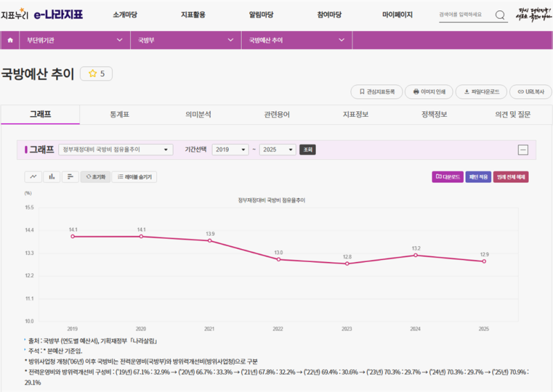Open the 알림마당 menu

[261, 15]
